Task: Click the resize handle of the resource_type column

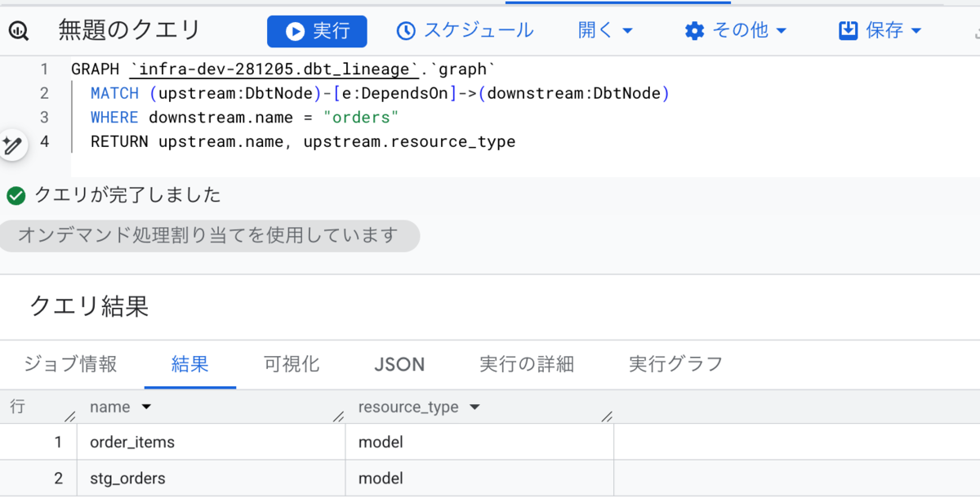Action: [607, 416]
